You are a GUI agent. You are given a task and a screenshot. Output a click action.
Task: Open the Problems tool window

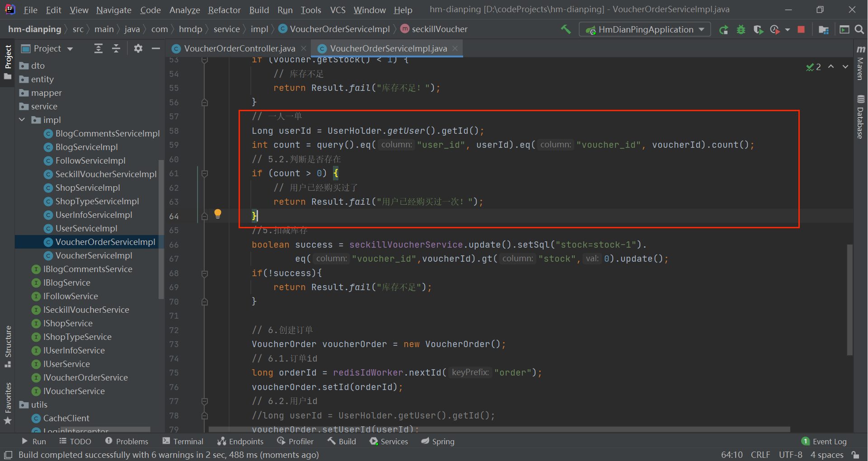pyautogui.click(x=127, y=442)
